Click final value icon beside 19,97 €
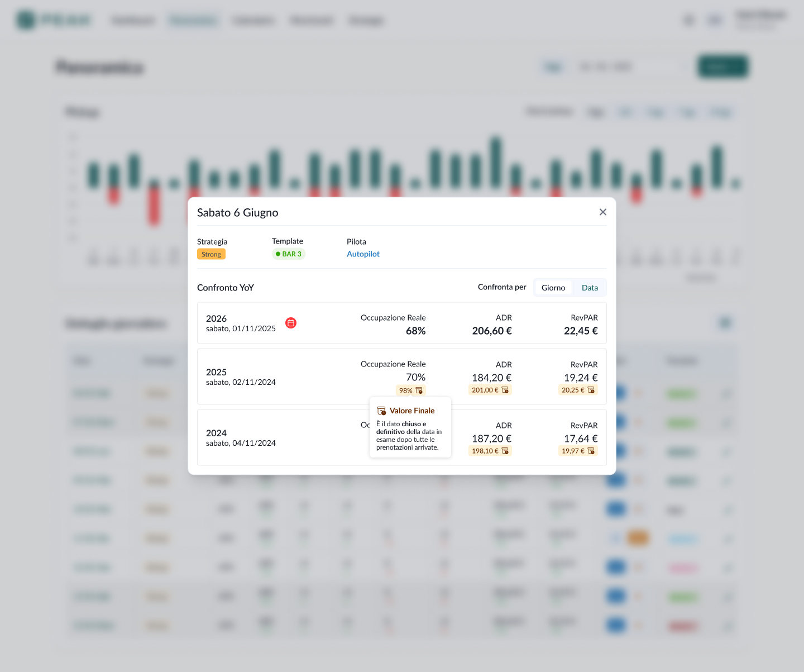804x672 pixels. 591,451
